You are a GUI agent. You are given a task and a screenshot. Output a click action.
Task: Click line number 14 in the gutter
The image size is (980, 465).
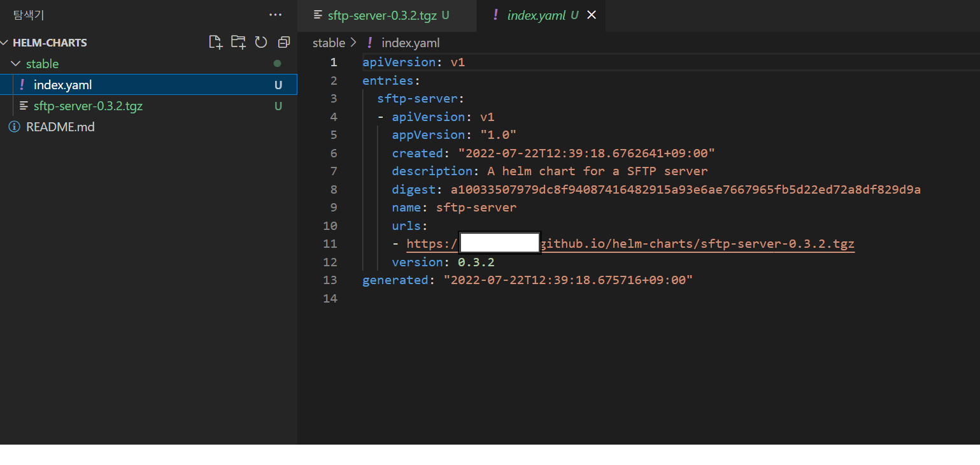coord(330,298)
